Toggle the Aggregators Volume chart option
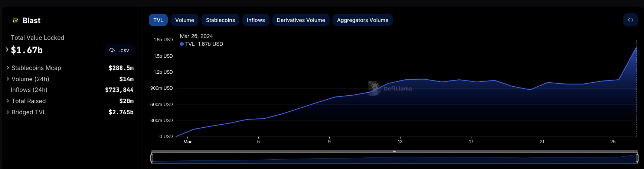The width and height of the screenshot is (644, 169). (363, 20)
